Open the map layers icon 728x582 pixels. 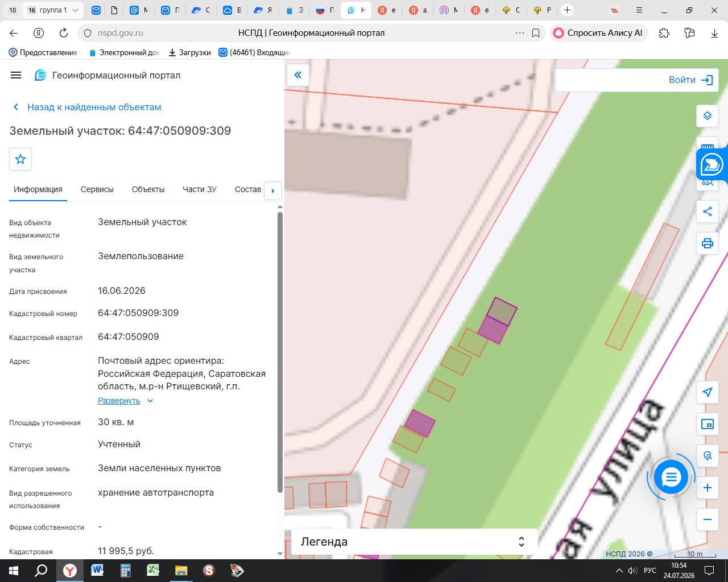708,116
